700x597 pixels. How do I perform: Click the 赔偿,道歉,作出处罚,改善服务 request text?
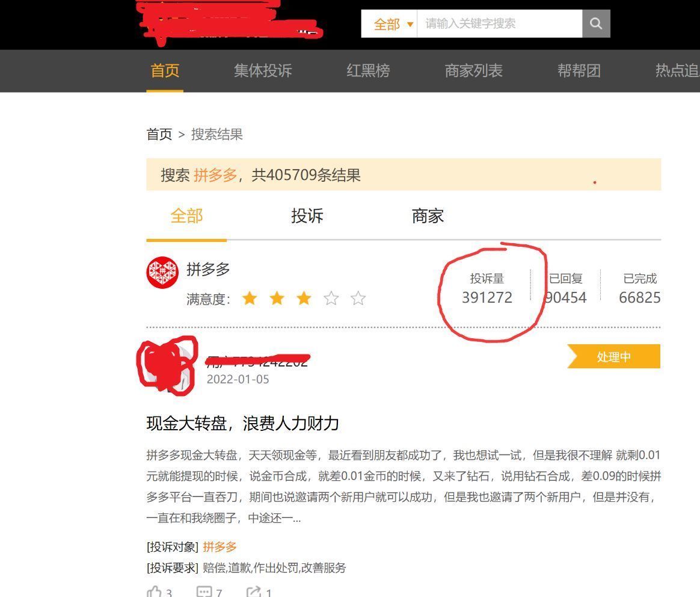275,568
